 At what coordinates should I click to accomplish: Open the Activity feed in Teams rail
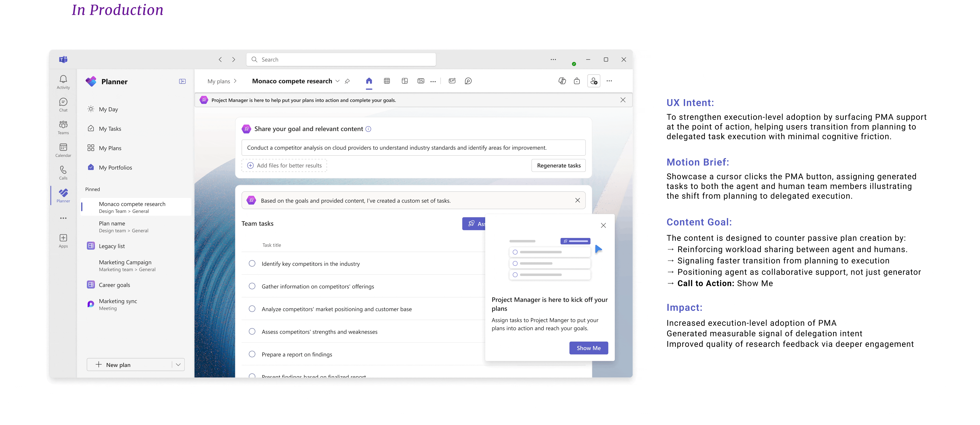pyautogui.click(x=63, y=82)
